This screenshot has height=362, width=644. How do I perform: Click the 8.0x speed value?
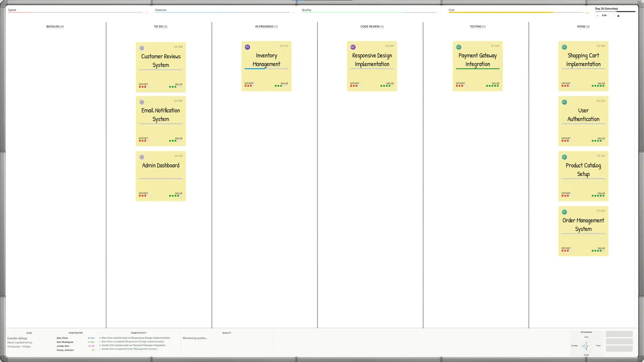click(x=604, y=16)
